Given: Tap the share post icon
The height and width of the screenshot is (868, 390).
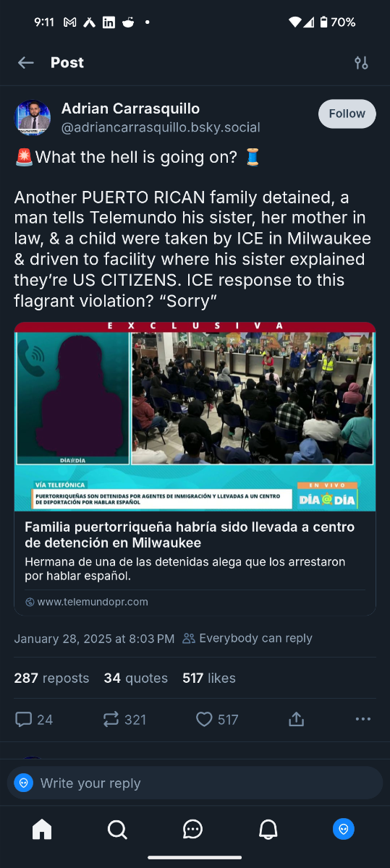Looking at the screenshot, I should pos(295,719).
